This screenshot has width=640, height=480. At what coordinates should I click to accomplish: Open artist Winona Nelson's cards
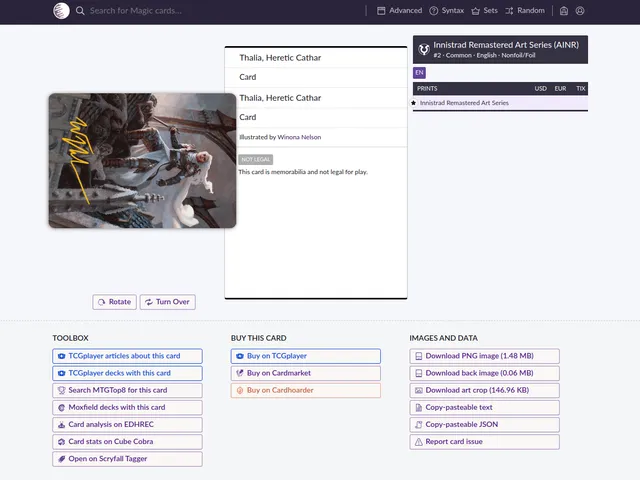pyautogui.click(x=299, y=137)
